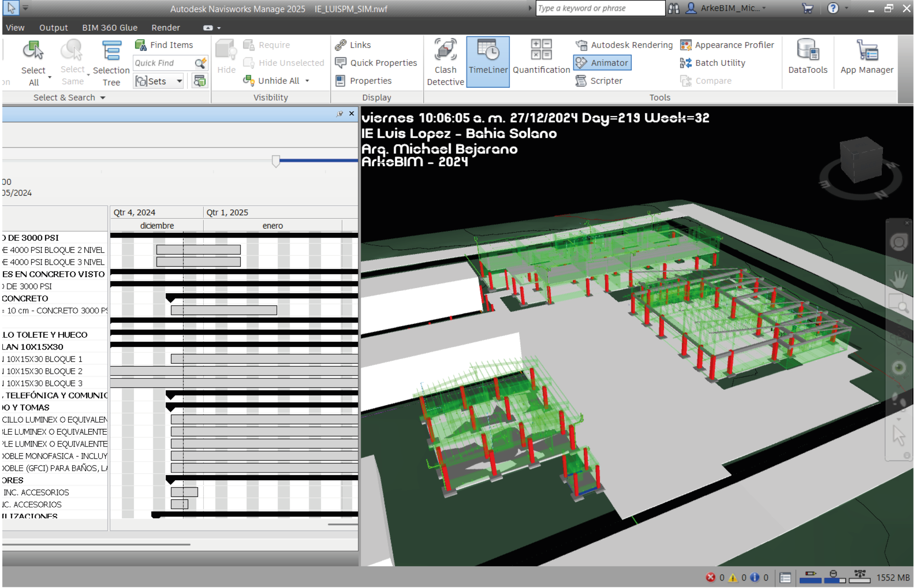Image resolution: width=914 pixels, height=588 pixels.
Task: Toggle the TimeLiner window
Action: pos(488,62)
